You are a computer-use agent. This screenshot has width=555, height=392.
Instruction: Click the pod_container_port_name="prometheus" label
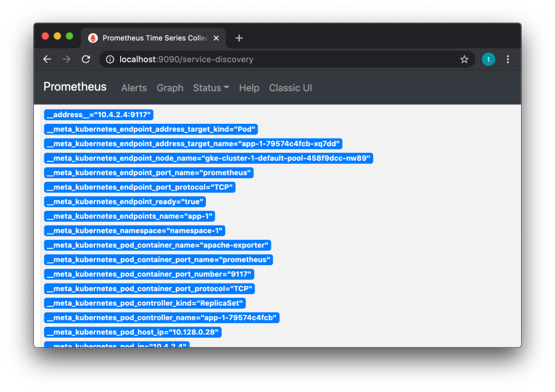(158, 259)
